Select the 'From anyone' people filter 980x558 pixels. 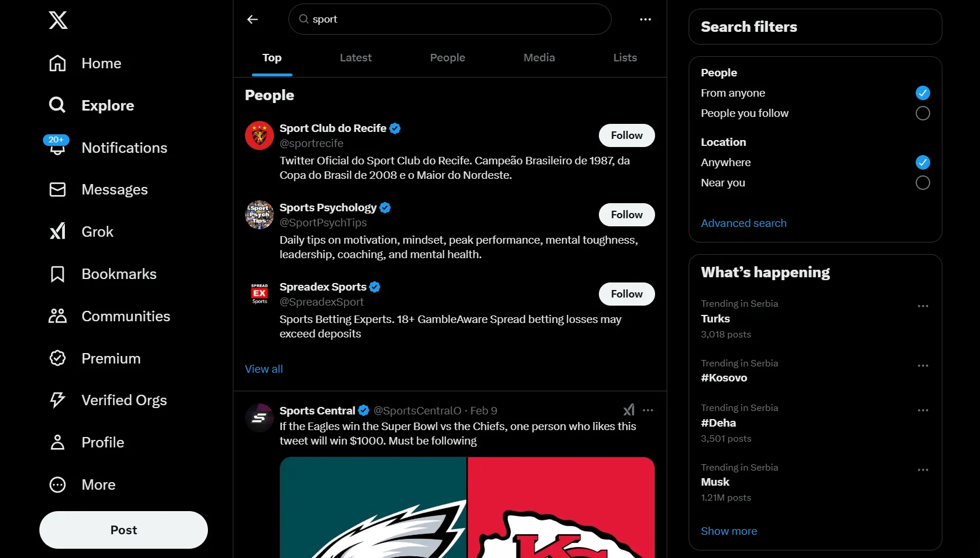pos(922,93)
